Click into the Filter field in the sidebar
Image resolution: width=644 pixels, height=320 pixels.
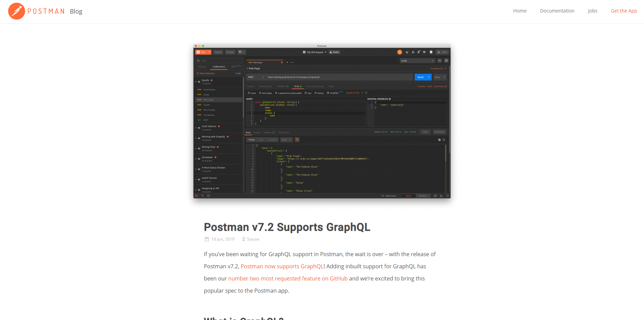tap(219, 61)
